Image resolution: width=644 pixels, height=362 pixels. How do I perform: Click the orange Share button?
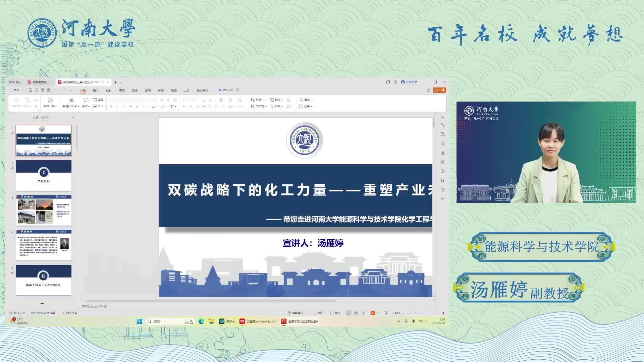click(x=440, y=90)
